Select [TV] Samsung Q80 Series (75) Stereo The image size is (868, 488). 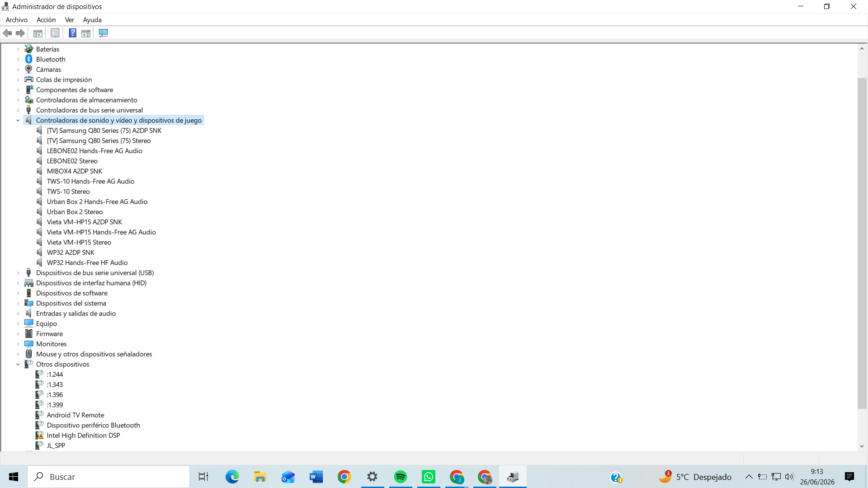coord(99,141)
